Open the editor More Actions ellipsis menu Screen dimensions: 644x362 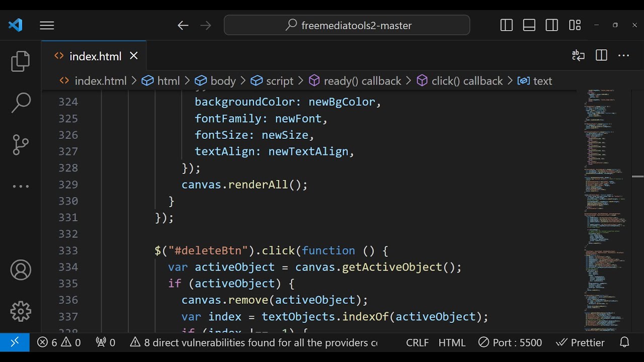pyautogui.click(x=624, y=56)
